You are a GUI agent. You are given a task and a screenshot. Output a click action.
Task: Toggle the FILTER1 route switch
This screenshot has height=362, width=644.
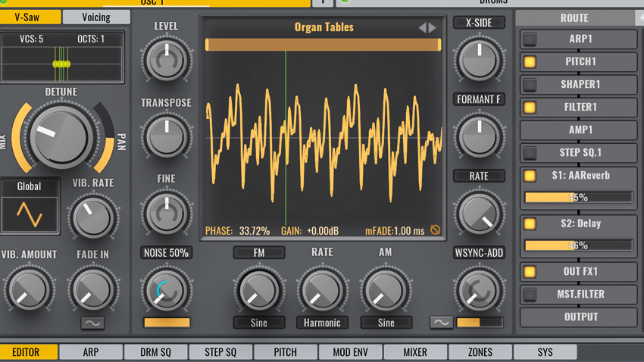[x=530, y=108]
